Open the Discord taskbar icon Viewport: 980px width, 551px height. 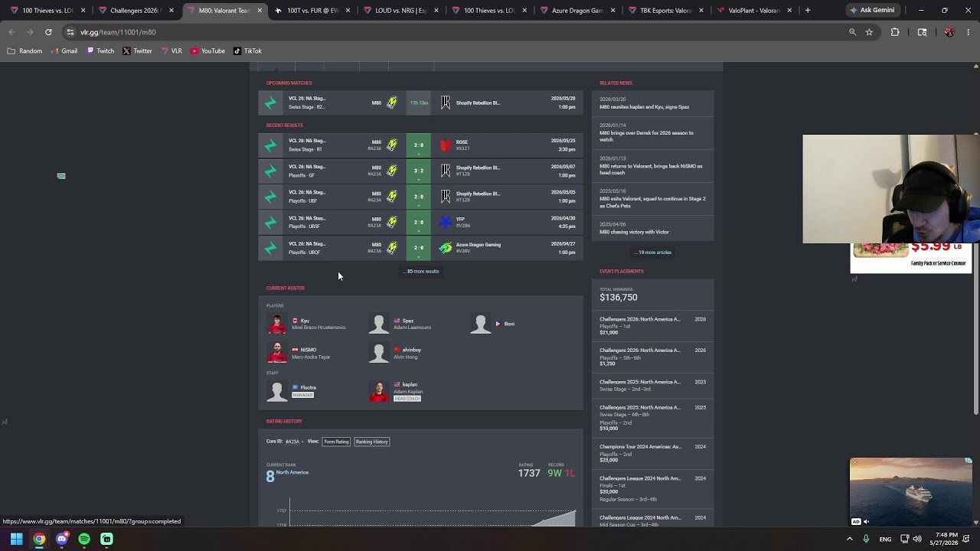point(62,539)
